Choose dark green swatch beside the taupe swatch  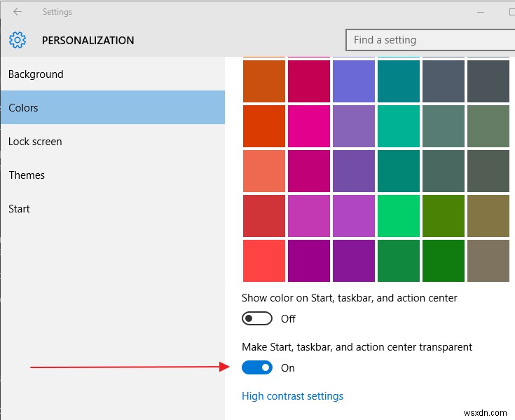coord(444,261)
